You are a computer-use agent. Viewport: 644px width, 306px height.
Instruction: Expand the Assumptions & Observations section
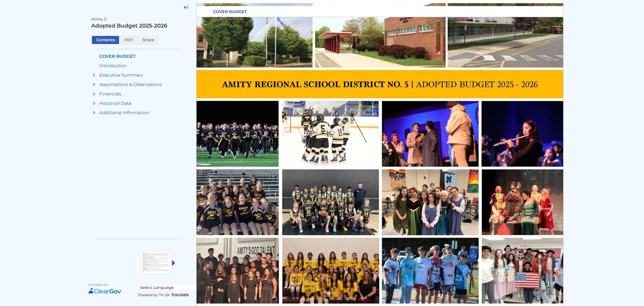tap(94, 85)
